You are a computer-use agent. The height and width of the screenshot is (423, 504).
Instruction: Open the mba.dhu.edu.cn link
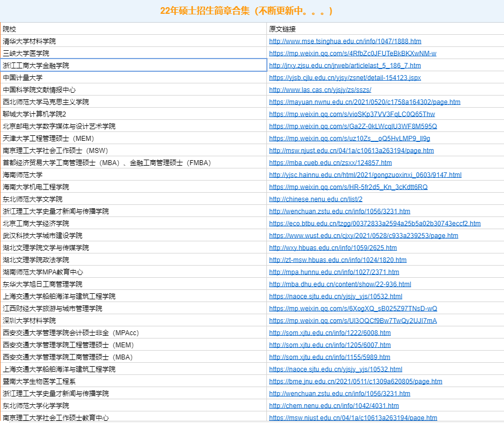click(340, 284)
